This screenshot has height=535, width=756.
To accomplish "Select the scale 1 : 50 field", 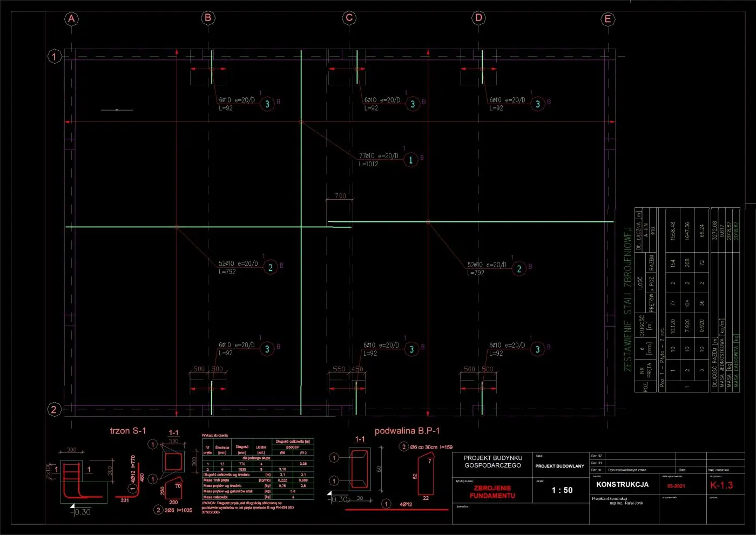I will (562, 490).
